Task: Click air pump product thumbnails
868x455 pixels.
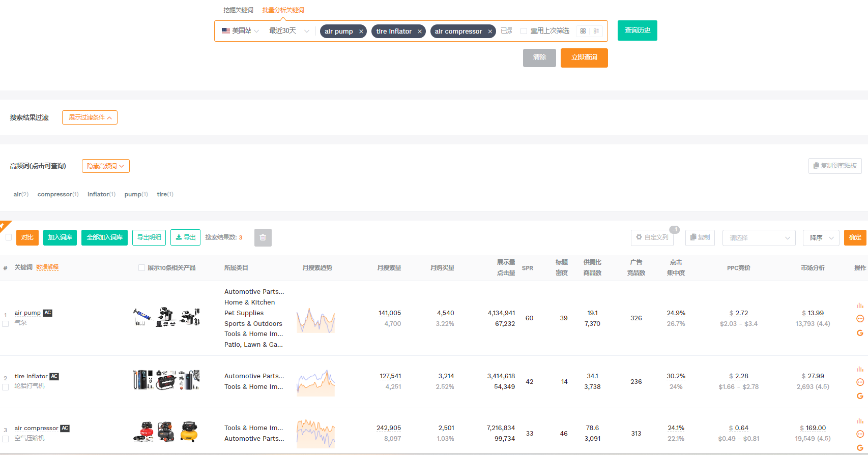Action: [166, 317]
